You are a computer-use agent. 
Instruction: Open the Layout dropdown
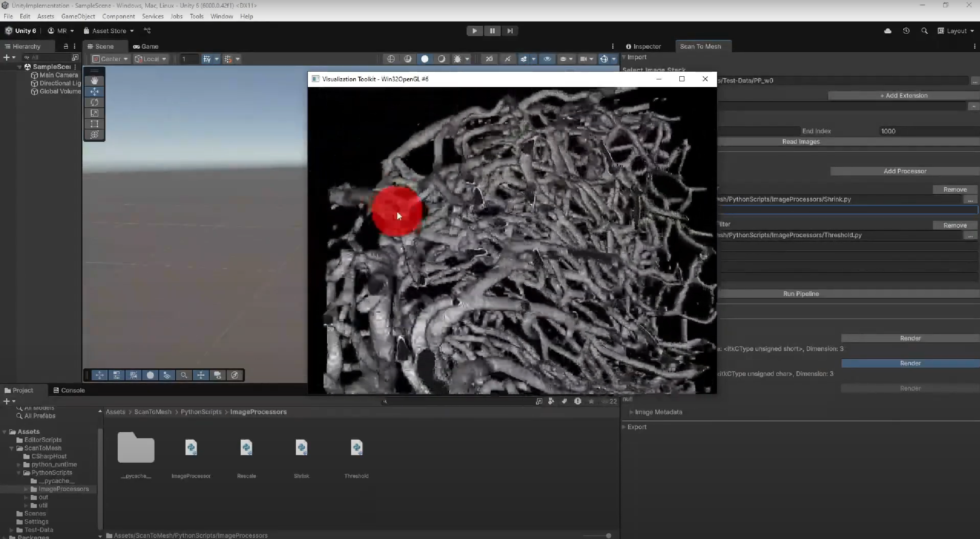[956, 31]
